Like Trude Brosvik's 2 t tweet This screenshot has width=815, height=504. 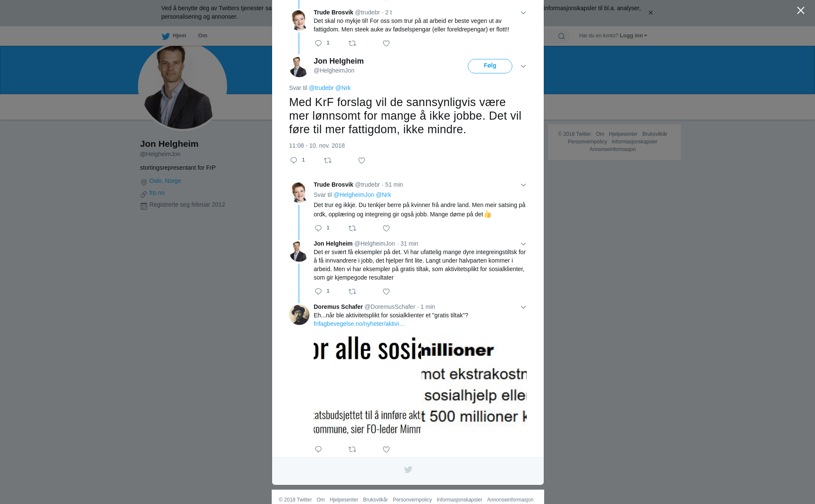point(386,43)
